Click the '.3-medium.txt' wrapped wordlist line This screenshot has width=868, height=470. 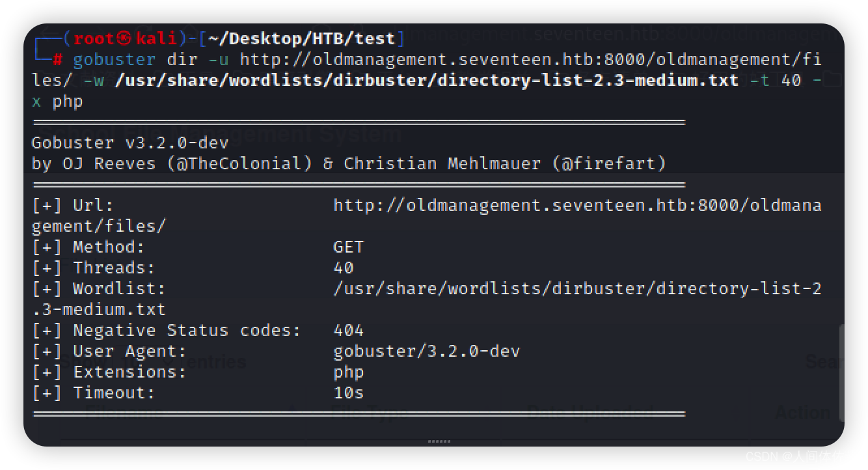click(99, 309)
